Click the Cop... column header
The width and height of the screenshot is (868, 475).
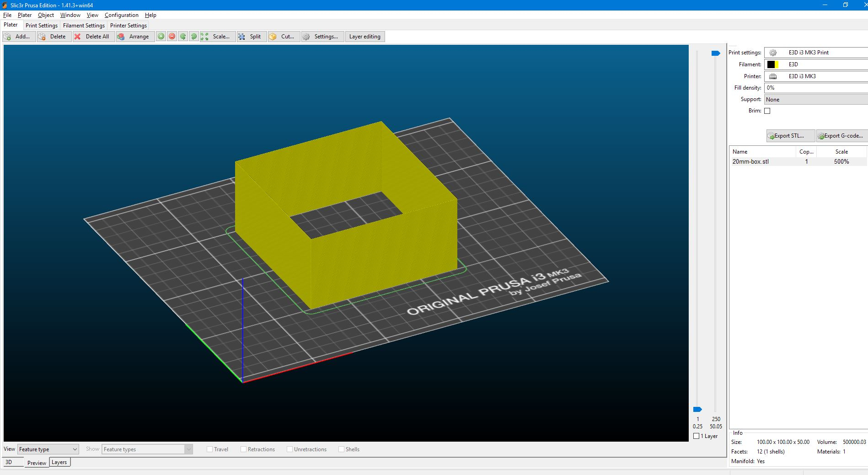[806, 152]
